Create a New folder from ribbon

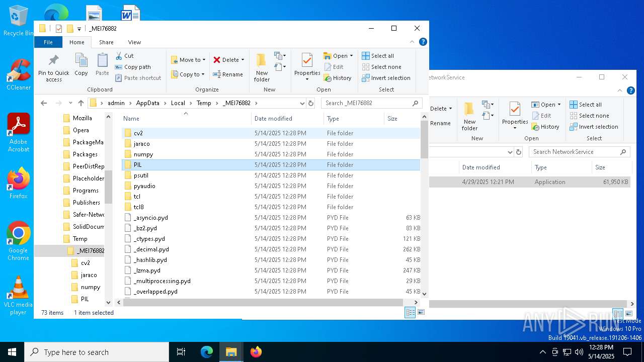coord(262,67)
